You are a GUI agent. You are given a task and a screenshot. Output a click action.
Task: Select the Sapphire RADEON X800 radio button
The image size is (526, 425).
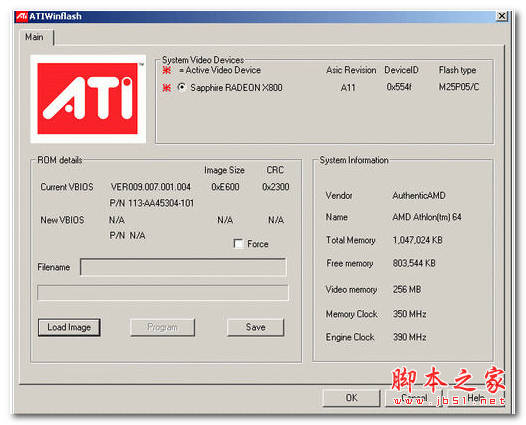(181, 87)
